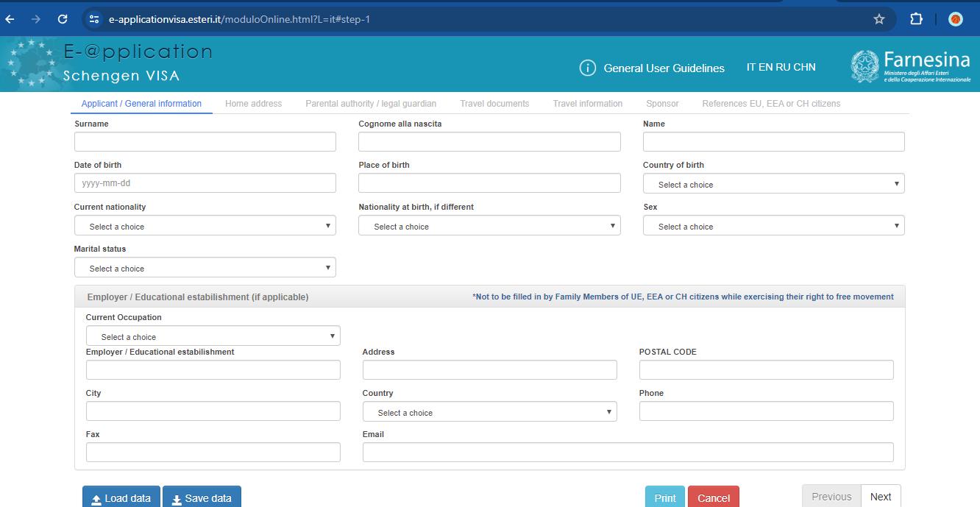Select the Current Occupation dropdown
Viewport: 980px width, 507px height.
[x=213, y=336]
